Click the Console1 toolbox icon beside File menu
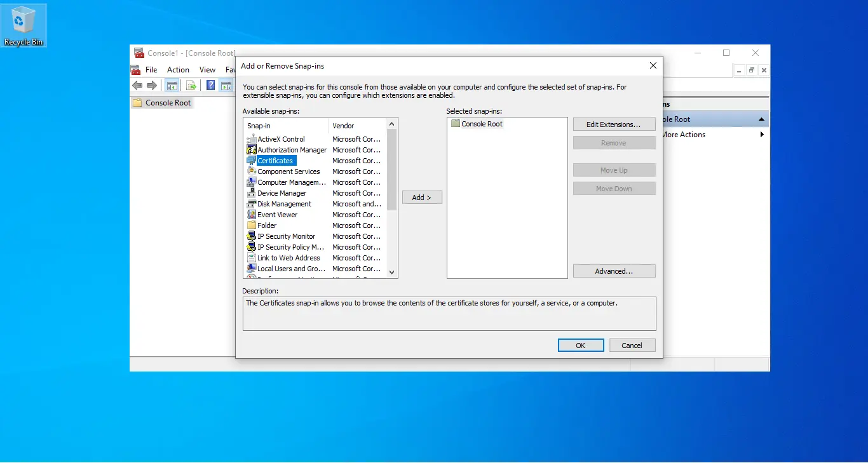 click(135, 70)
